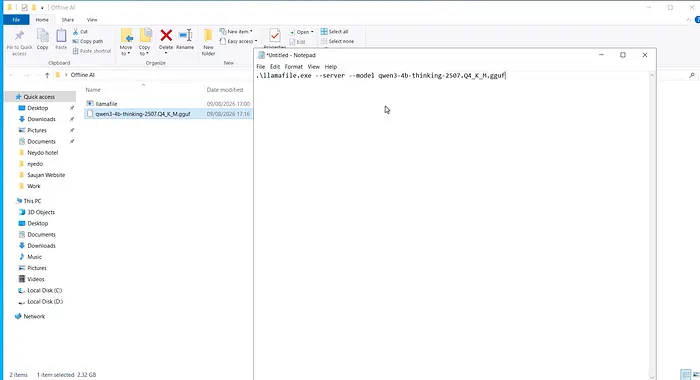Open Pictures under Quick access

click(x=37, y=130)
